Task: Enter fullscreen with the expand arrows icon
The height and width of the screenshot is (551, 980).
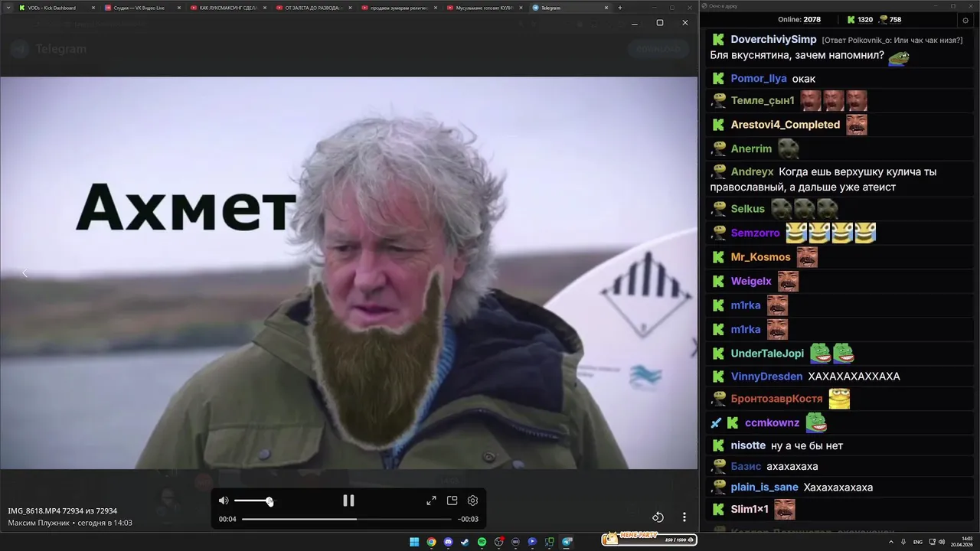Action: pos(431,500)
